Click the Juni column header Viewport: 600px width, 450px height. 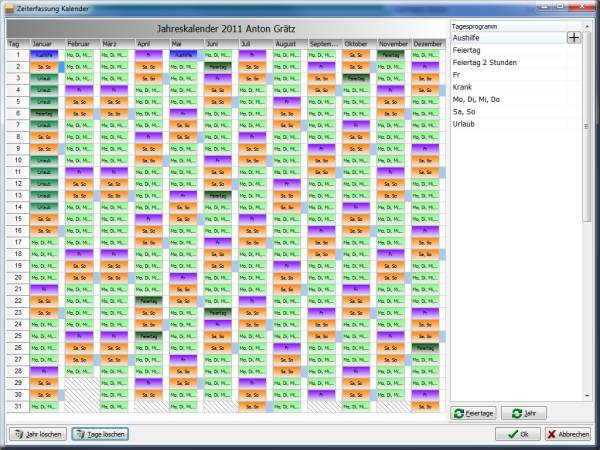[222, 44]
